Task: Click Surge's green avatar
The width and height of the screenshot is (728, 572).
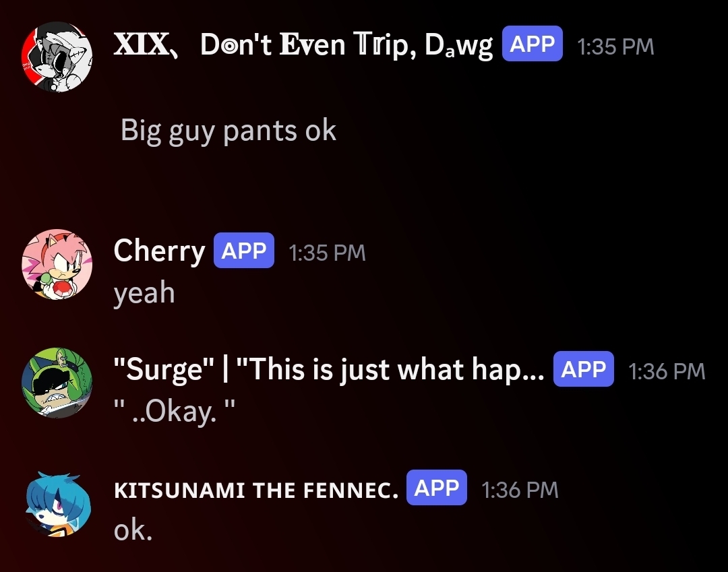Action: (x=57, y=383)
